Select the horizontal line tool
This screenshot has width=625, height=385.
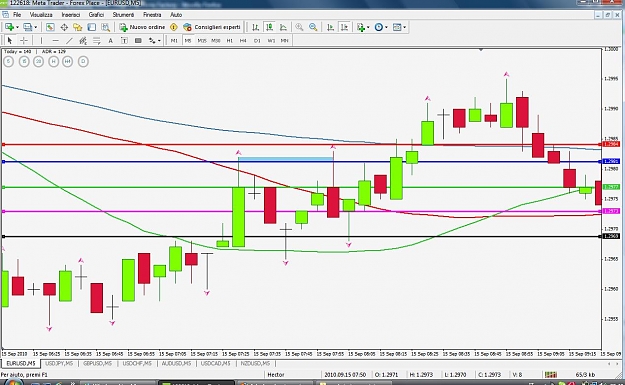(x=55, y=40)
